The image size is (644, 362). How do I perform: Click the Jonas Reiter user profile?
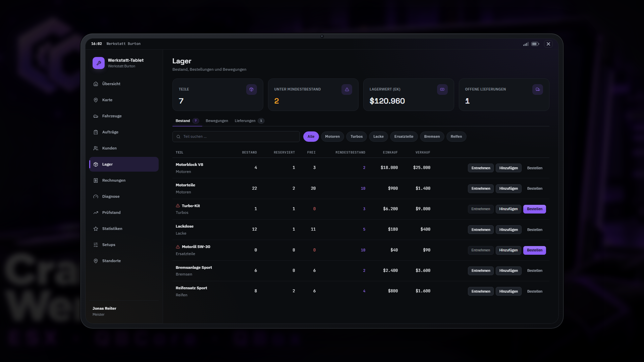pyautogui.click(x=104, y=311)
